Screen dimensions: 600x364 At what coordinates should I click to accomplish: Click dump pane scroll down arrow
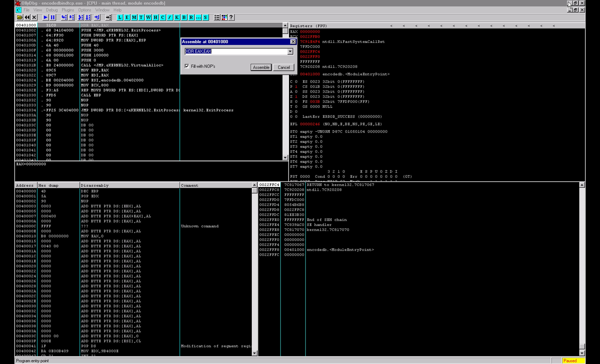coord(254,353)
